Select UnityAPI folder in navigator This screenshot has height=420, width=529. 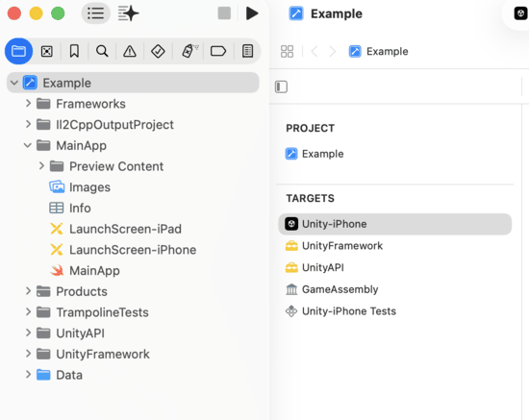pyautogui.click(x=133, y=334)
